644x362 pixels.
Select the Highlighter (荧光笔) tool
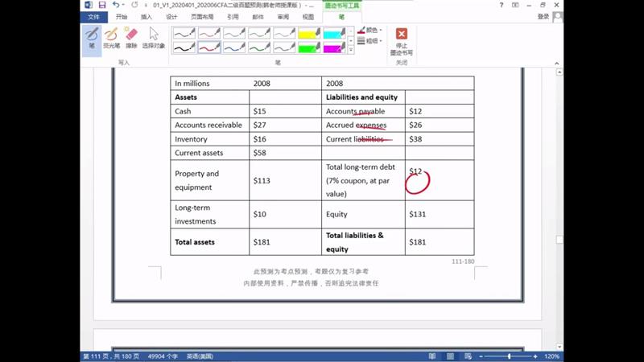[x=111, y=37]
